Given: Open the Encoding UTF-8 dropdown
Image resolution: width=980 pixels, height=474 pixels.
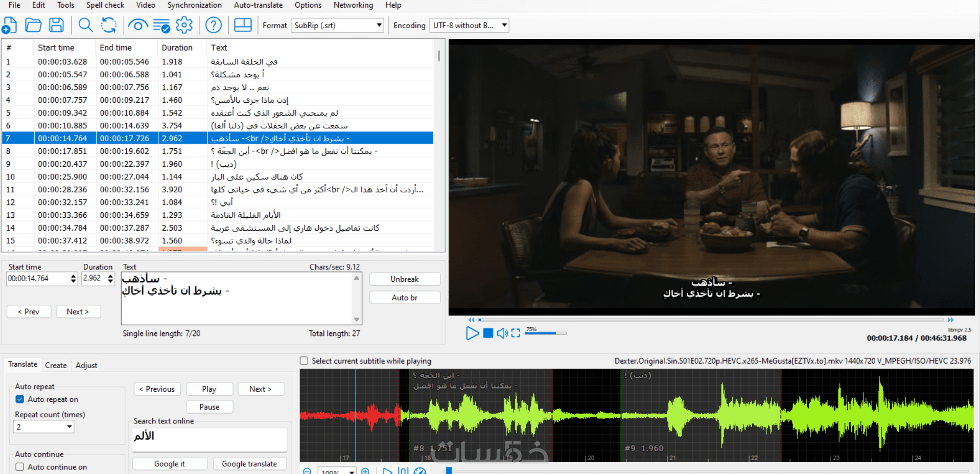Looking at the screenshot, I should pyautogui.click(x=469, y=25).
